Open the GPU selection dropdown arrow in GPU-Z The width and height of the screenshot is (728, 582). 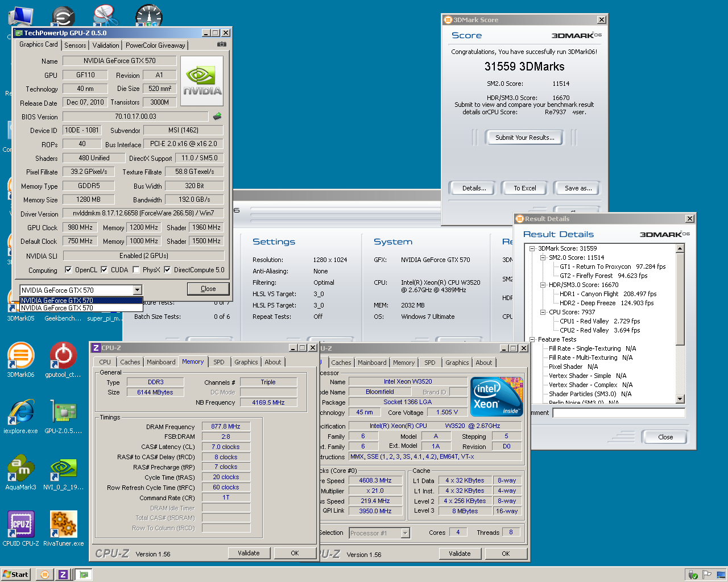[137, 290]
